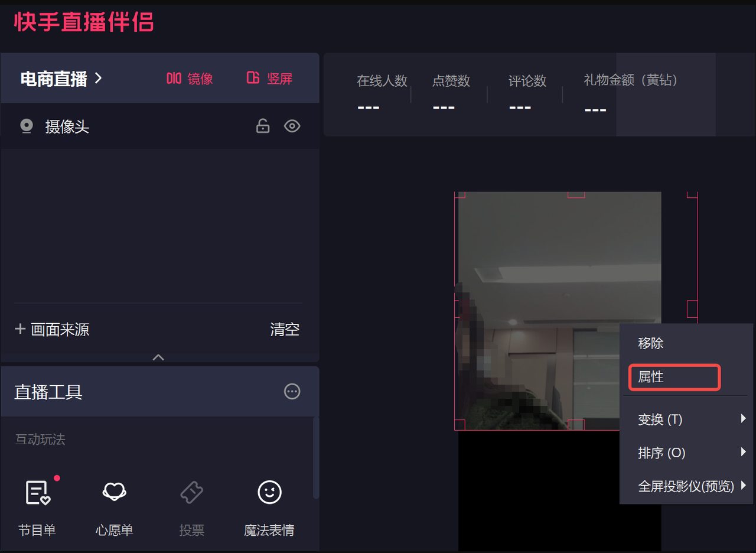Click the webcam icon beside 摄像头

(26, 126)
